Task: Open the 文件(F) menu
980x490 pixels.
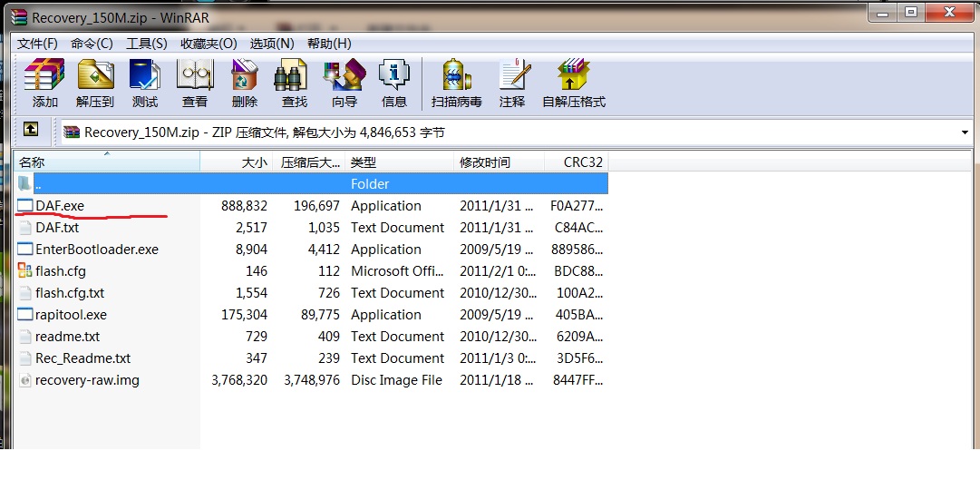Action: pos(37,44)
